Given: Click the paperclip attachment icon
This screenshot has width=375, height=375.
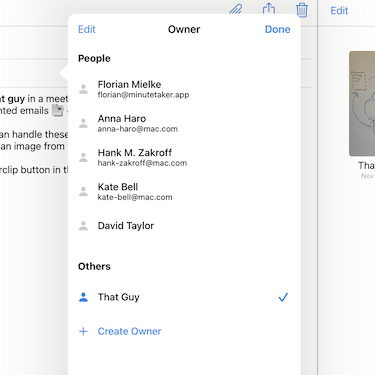Looking at the screenshot, I should pos(236,9).
